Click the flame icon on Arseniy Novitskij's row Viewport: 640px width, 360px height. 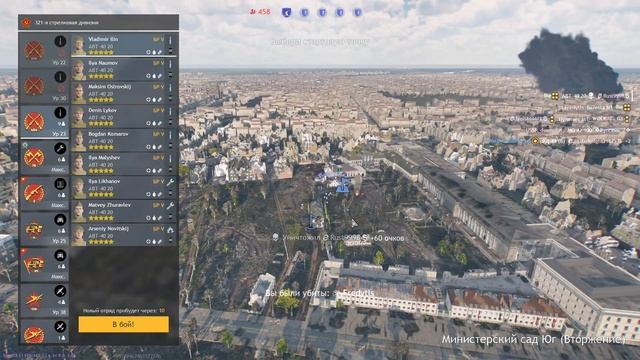pos(170,230)
